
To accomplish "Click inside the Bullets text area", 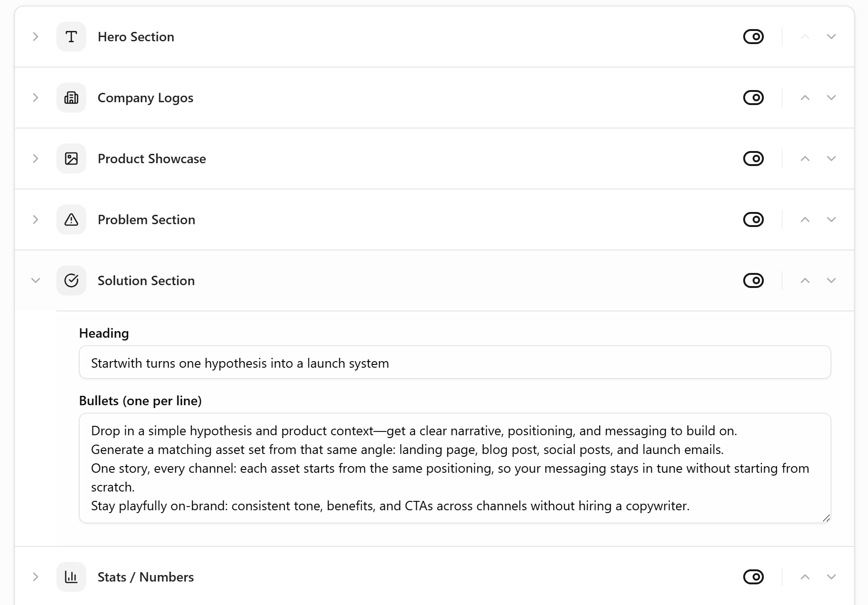I will 455,468.
